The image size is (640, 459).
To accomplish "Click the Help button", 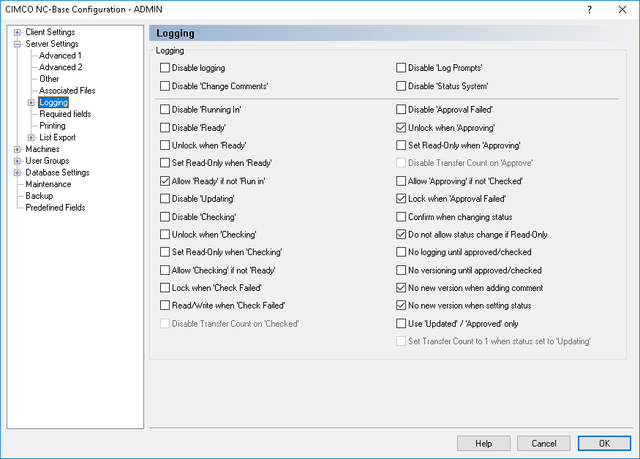I will [484, 443].
